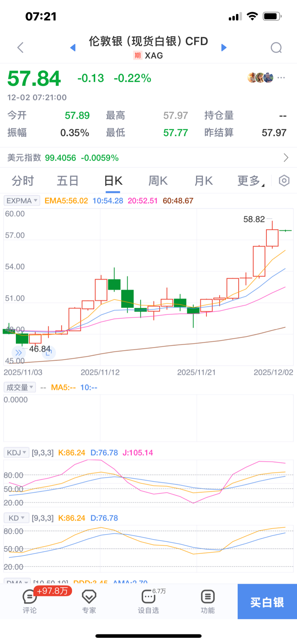Image resolution: width=297 pixels, height=644 pixels.
Task: Tap the 伦敦银（现货白银）CFD title
Action: click(x=148, y=41)
